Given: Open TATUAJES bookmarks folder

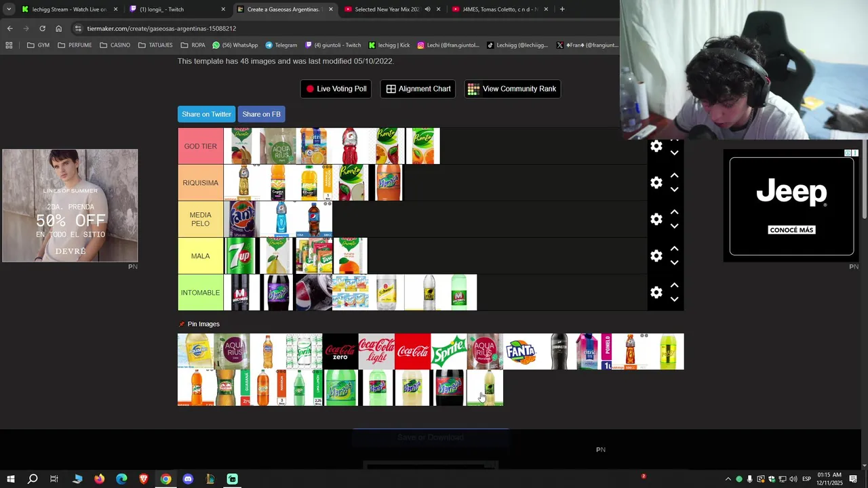Looking at the screenshot, I should pos(155,45).
